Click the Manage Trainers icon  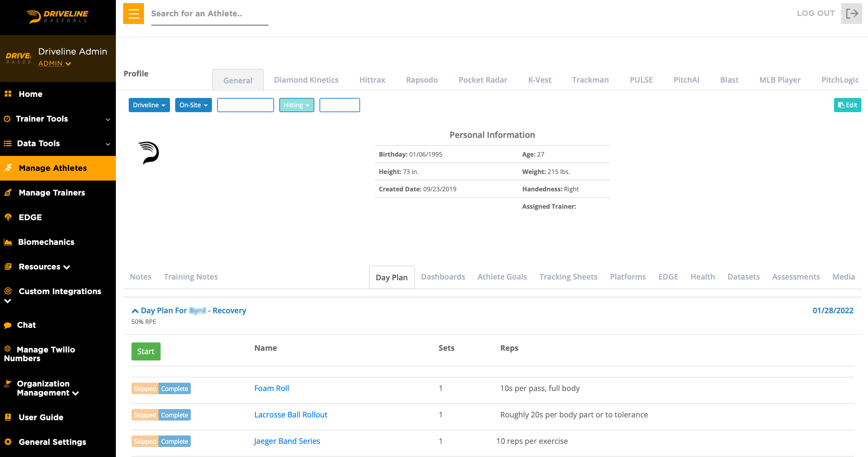click(x=8, y=192)
